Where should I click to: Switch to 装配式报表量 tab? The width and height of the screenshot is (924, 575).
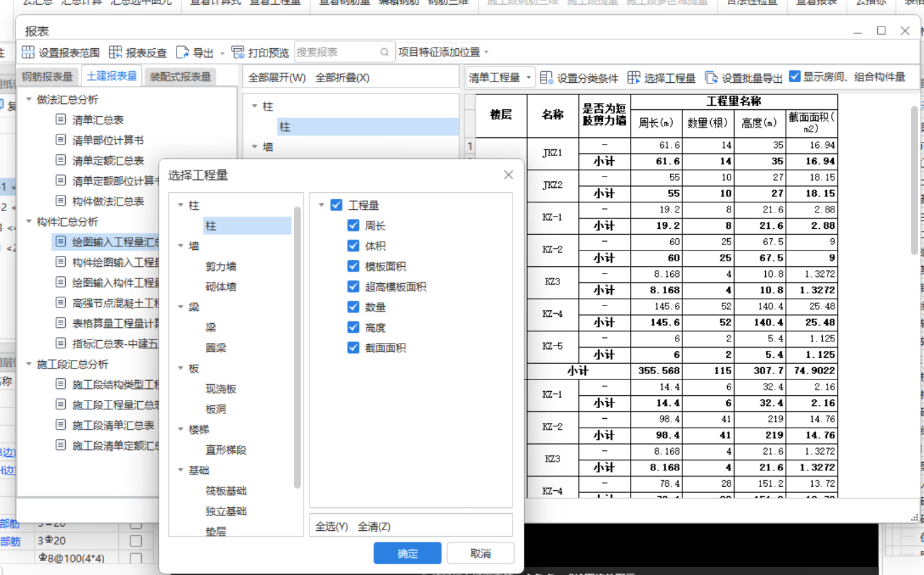[181, 77]
